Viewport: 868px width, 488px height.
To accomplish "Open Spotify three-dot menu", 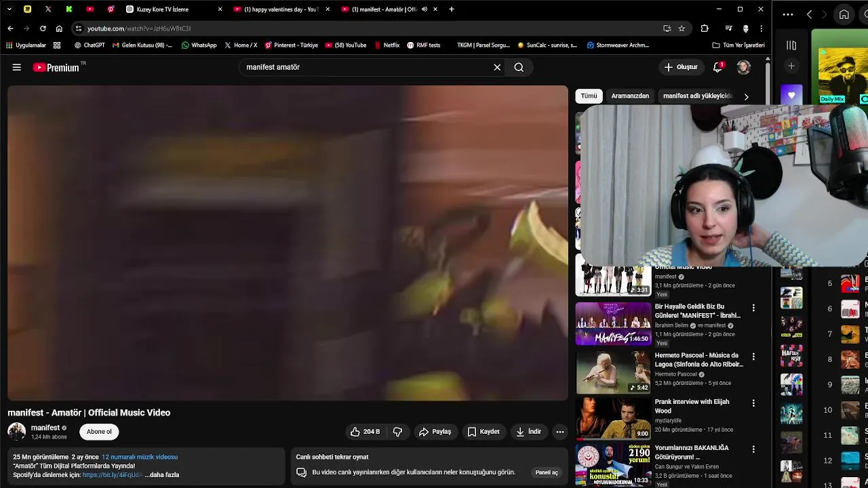I will 787,14.
